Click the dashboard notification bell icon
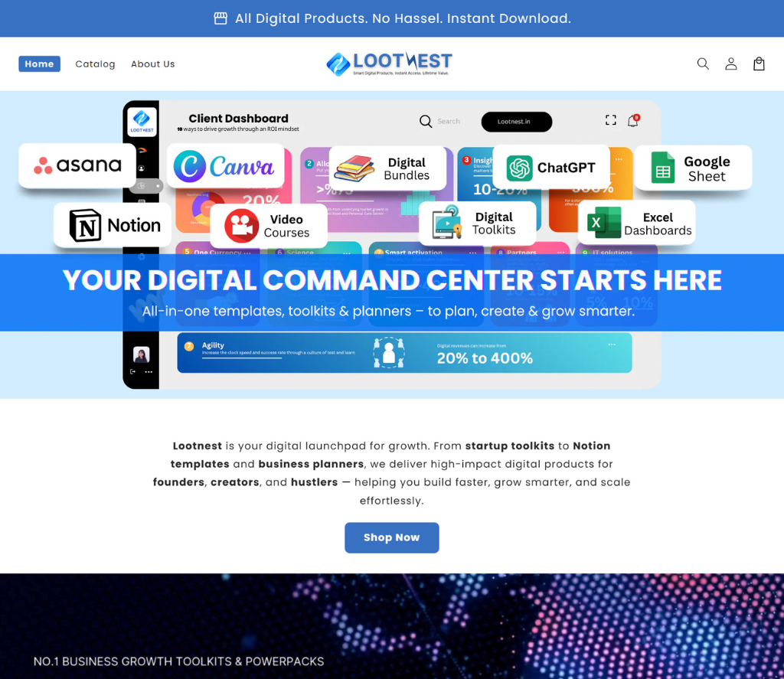This screenshot has width=784, height=679. (x=633, y=120)
